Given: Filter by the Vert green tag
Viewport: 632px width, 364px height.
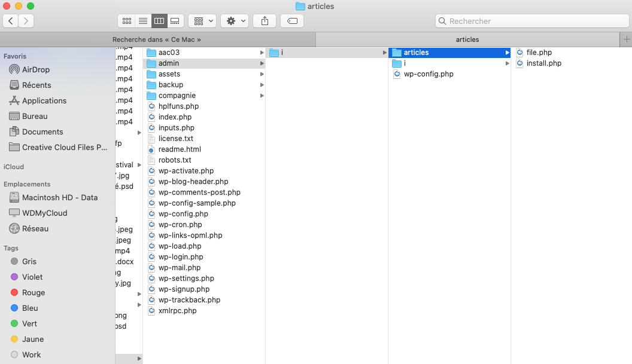Looking at the screenshot, I should point(29,323).
